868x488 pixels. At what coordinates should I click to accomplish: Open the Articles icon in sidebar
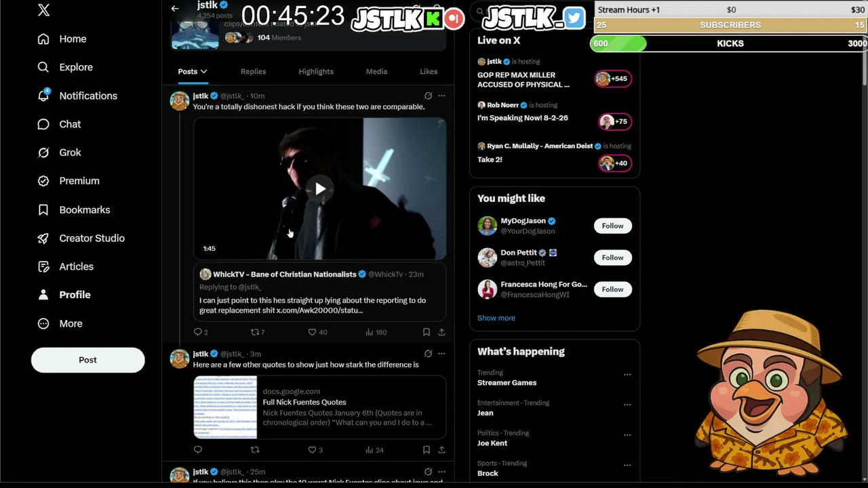[x=43, y=267]
